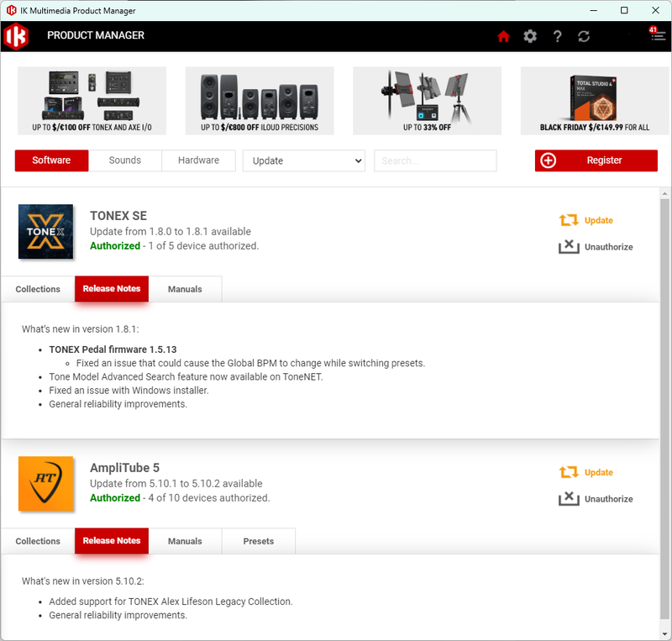Screen dimensions: 672x641
Task: Click the scrollbar up arrow
Action: click(x=664, y=193)
